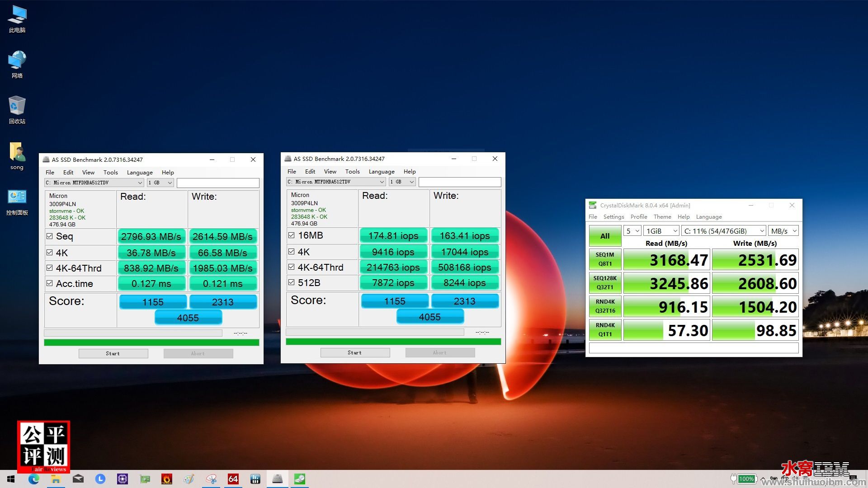Toggle the 16MB checkbox in iops window
Viewport: 868px width, 488px height.
(x=292, y=235)
